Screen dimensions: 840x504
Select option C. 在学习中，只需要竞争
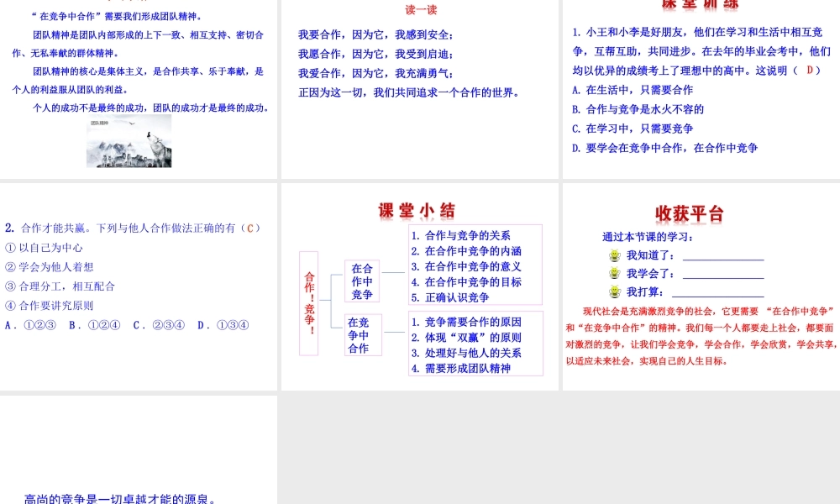click(x=633, y=129)
